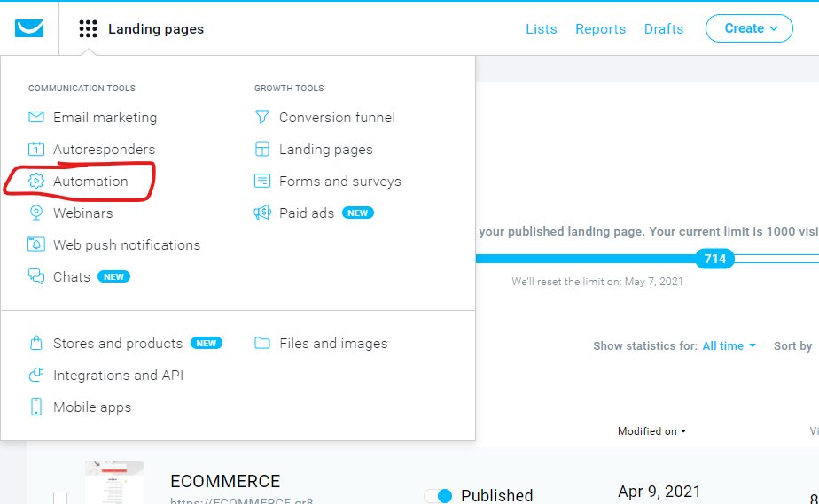819x504 pixels.
Task: Change the All time statistics range dropdown
Action: [x=729, y=345]
